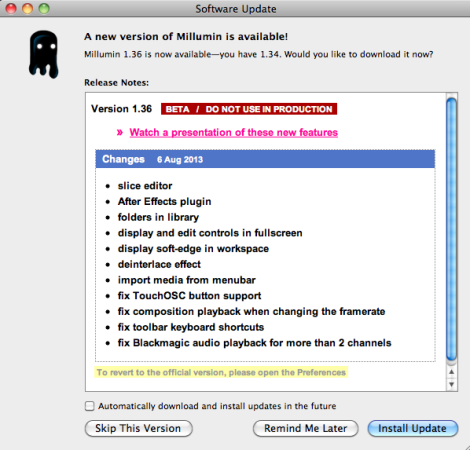Click the blue Changes header bar
The width and height of the screenshot is (470, 450).
pyautogui.click(x=265, y=159)
